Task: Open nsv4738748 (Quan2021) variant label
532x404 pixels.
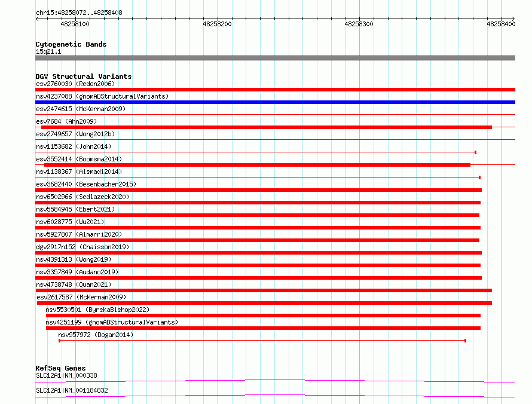Action: (x=74, y=284)
